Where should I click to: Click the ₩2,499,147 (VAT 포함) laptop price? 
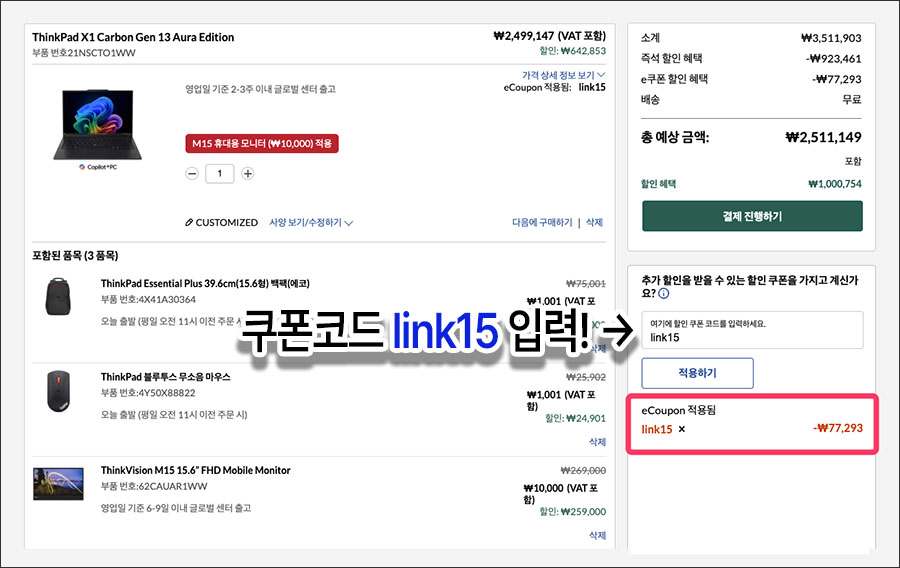549,36
